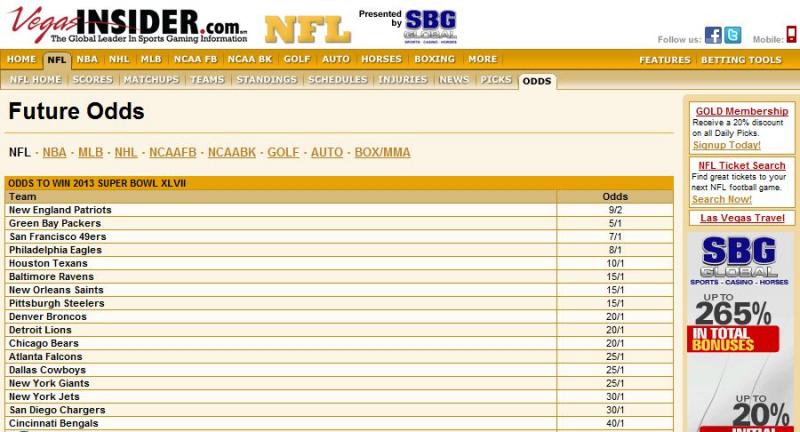Open the NCAAFB future odds link

pyautogui.click(x=172, y=153)
